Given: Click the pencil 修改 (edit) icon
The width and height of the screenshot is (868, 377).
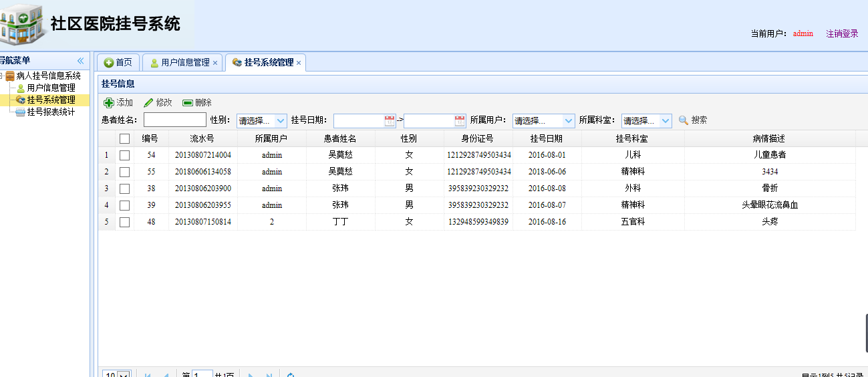Looking at the screenshot, I should coord(148,103).
